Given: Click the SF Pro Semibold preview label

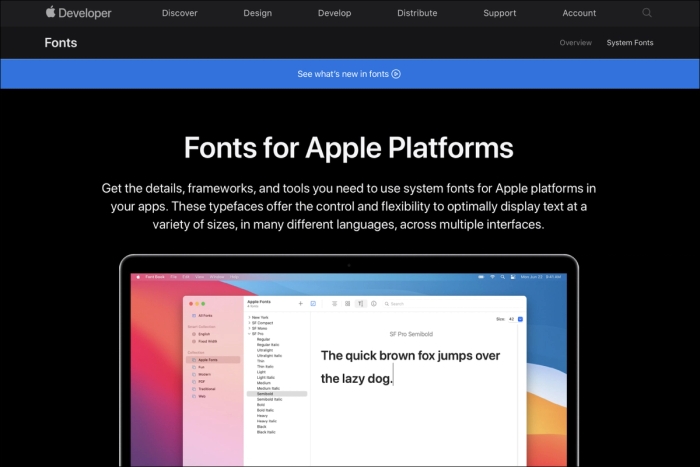Looking at the screenshot, I should (x=411, y=334).
